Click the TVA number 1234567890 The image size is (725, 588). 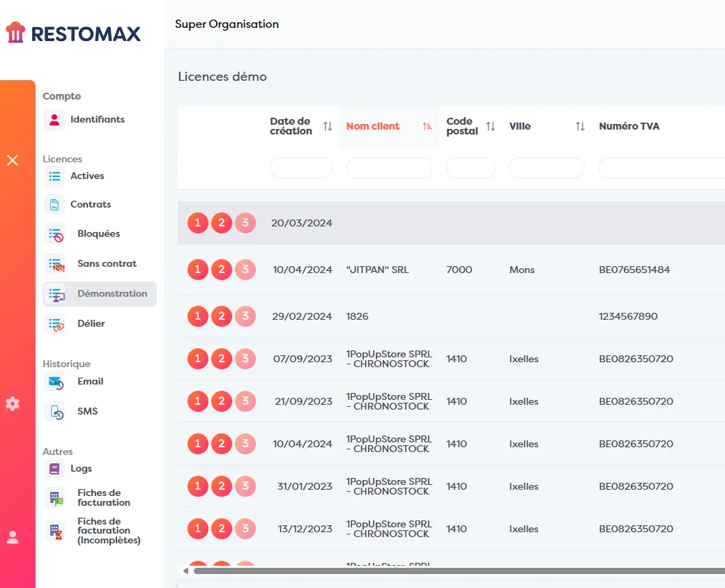[628, 316]
